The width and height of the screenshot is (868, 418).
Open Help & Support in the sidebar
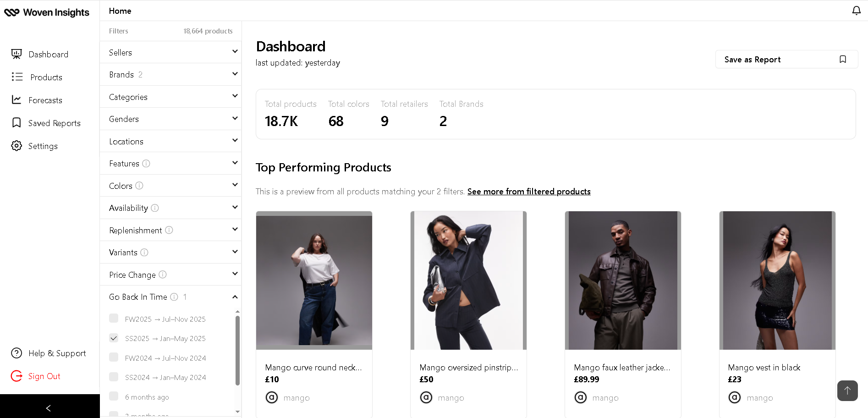click(x=57, y=353)
